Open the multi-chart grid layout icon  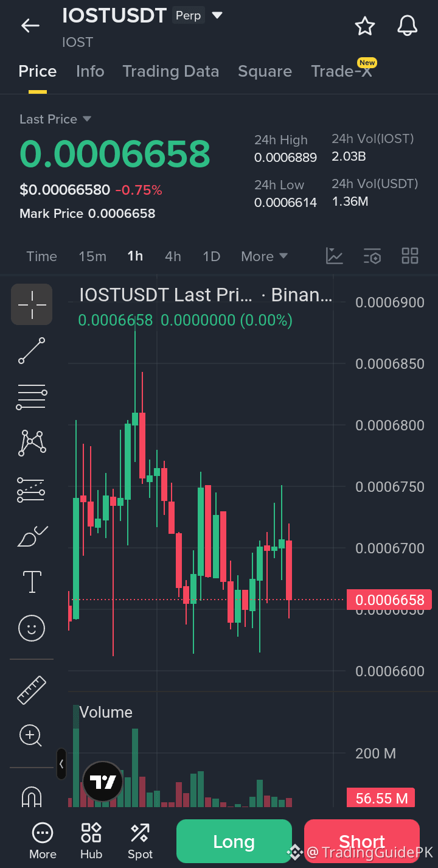[x=410, y=256]
